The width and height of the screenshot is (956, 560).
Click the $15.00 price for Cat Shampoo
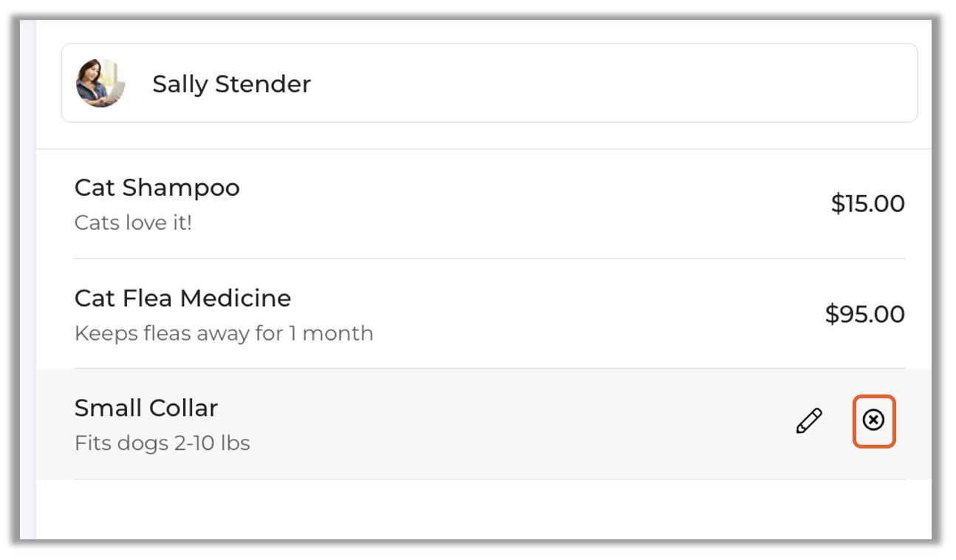[x=867, y=204]
